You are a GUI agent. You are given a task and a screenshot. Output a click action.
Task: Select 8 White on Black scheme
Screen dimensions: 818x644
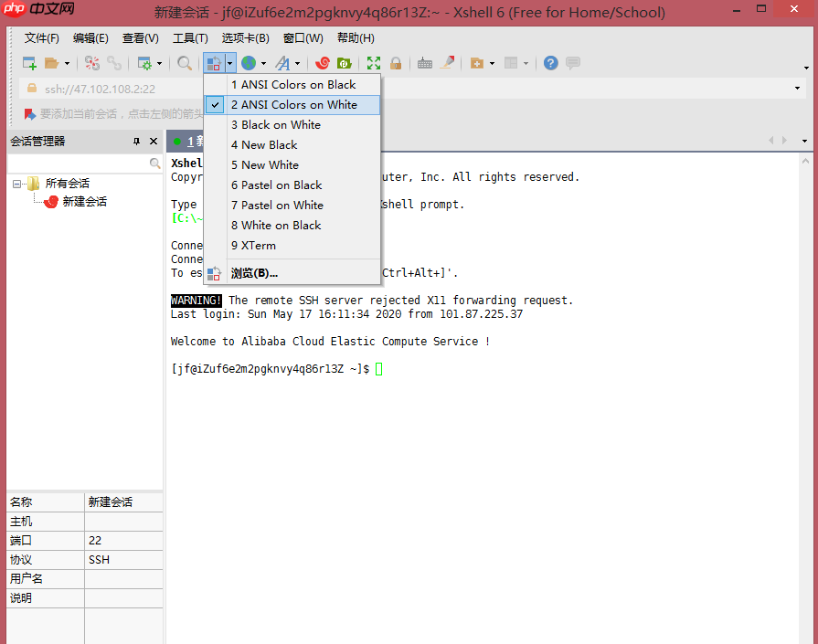point(292,226)
